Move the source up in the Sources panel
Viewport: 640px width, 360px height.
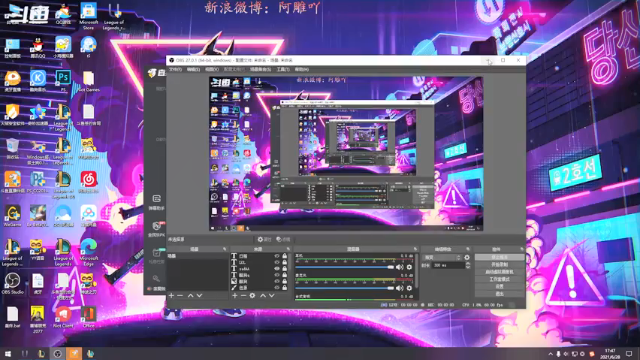pos(263,296)
